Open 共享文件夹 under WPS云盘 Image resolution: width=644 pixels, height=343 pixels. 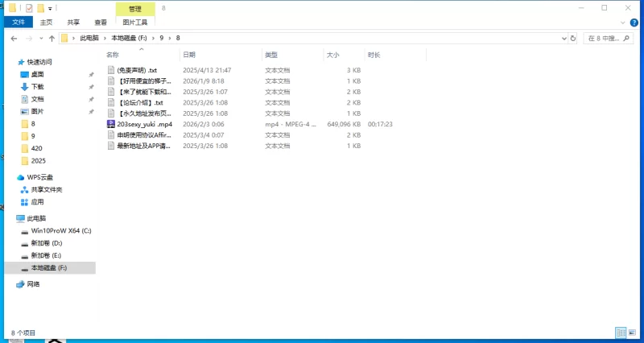tap(47, 190)
